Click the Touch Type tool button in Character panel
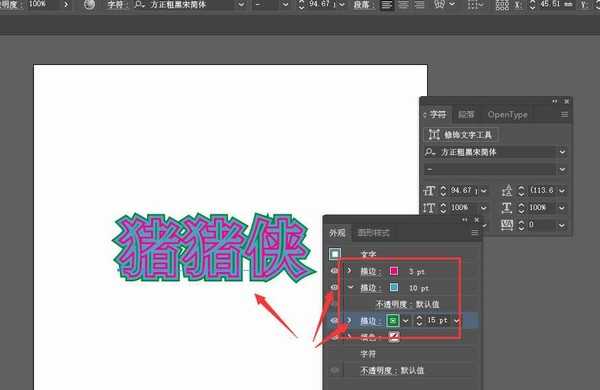600x390 pixels. coord(461,135)
